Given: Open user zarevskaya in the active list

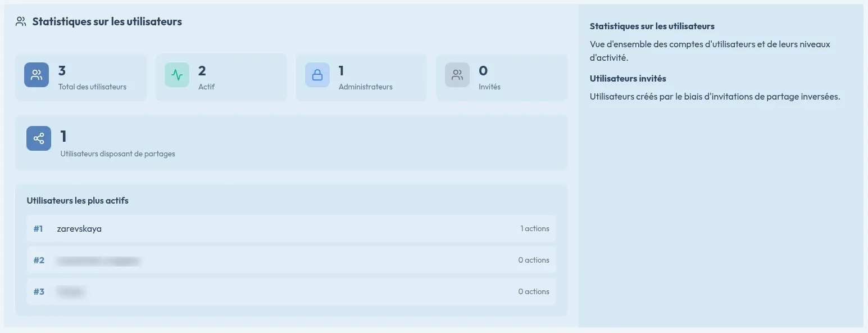Looking at the screenshot, I should (79, 229).
